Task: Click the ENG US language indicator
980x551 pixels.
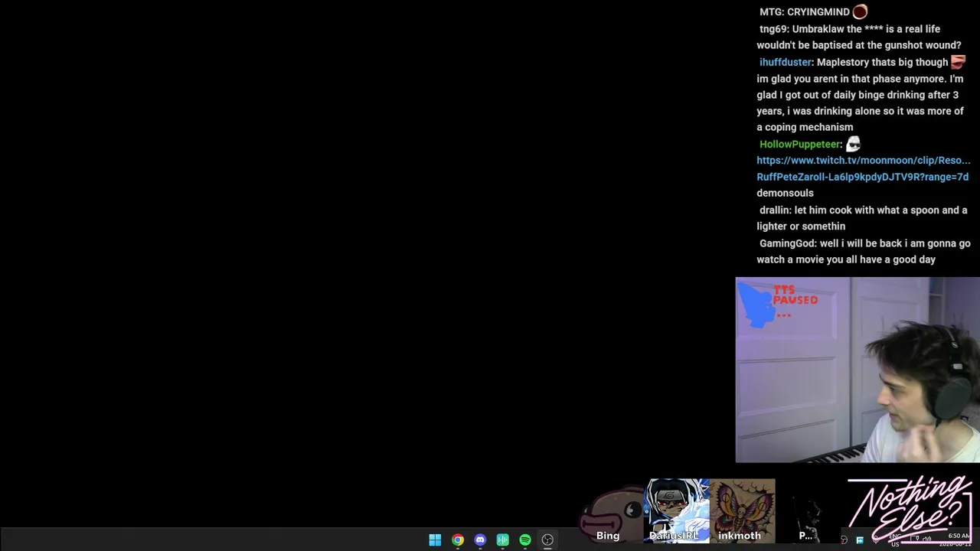Action: click(894, 540)
